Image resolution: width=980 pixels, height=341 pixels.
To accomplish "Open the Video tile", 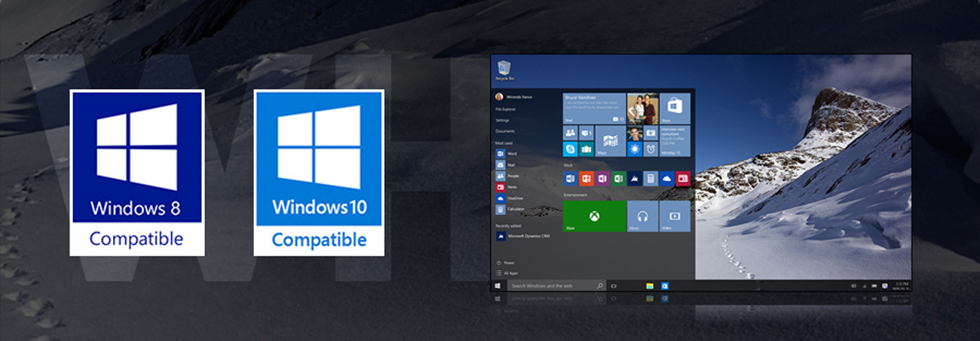I will 675,217.
